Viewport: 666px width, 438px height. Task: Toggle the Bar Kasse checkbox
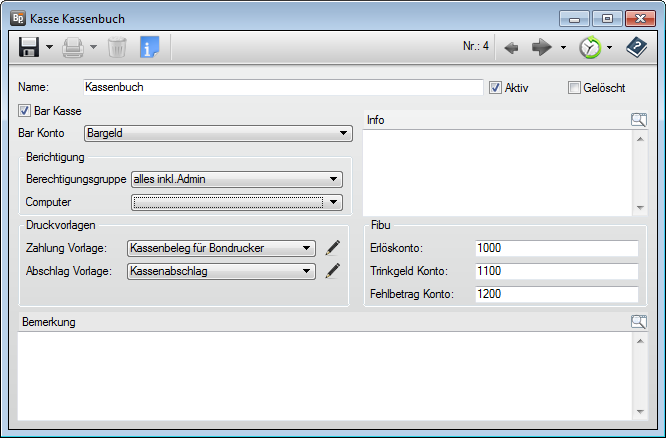point(25,111)
